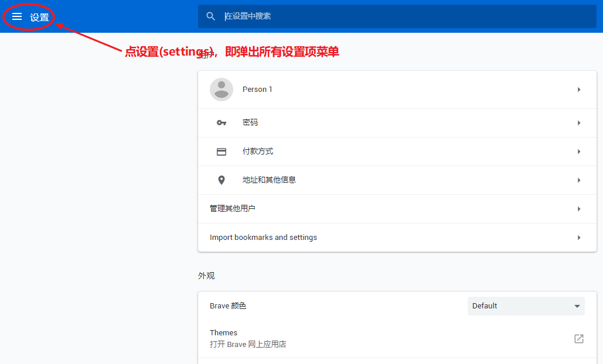
Task: Expand the 地址和其他信息 row arrow
Action: tap(579, 180)
